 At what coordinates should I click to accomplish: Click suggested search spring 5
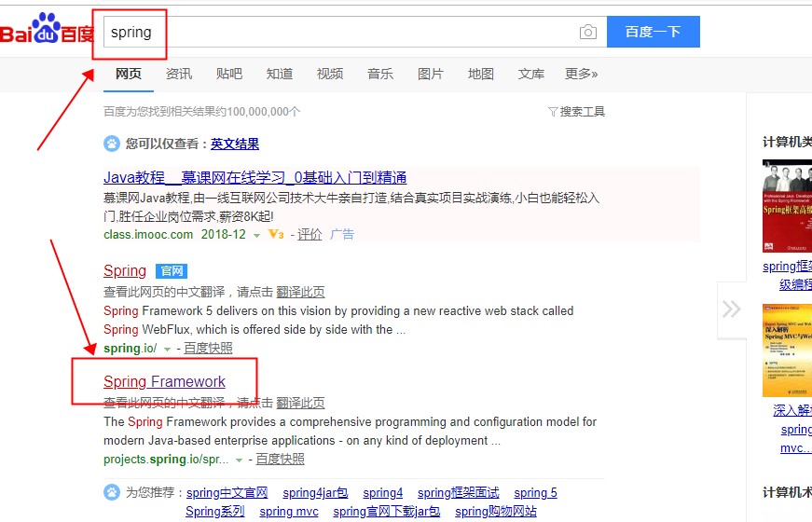(535, 492)
